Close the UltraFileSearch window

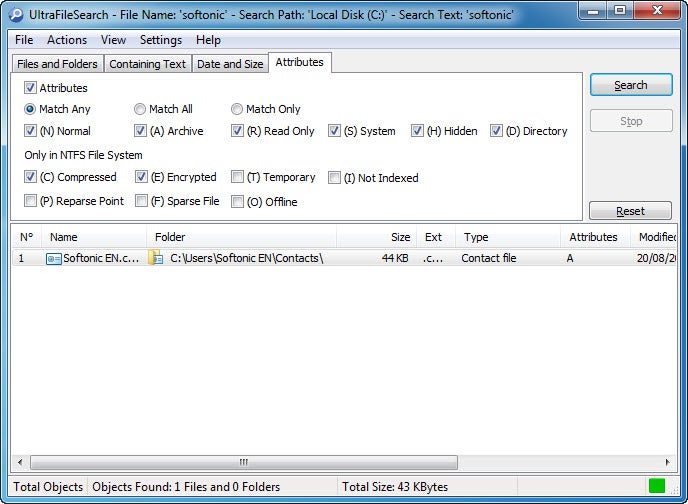657,11
